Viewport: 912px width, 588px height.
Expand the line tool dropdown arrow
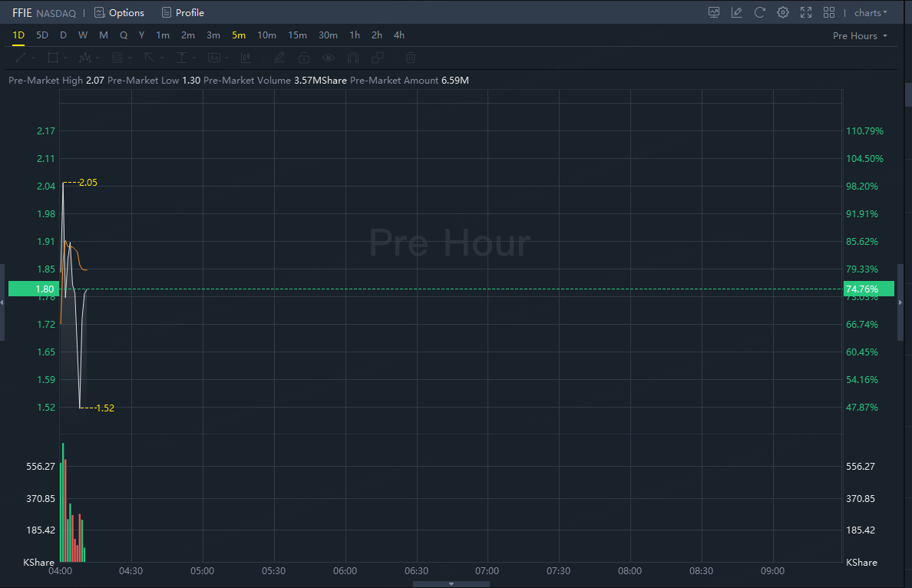click(x=33, y=58)
